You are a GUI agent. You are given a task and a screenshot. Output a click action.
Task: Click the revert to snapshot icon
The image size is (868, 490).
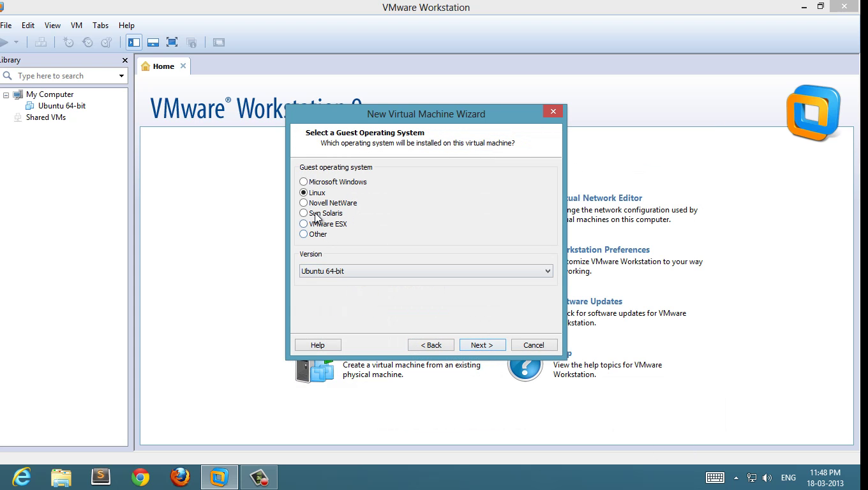[x=87, y=43]
